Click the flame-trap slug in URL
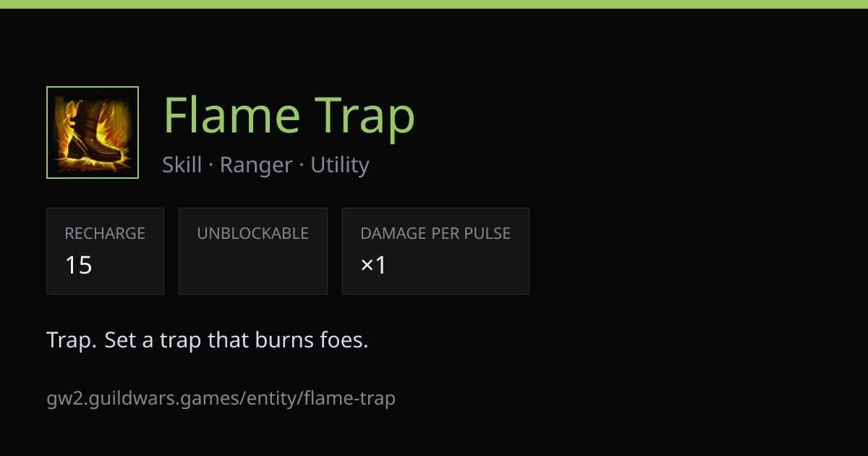This screenshot has height=456, width=868. (x=349, y=399)
